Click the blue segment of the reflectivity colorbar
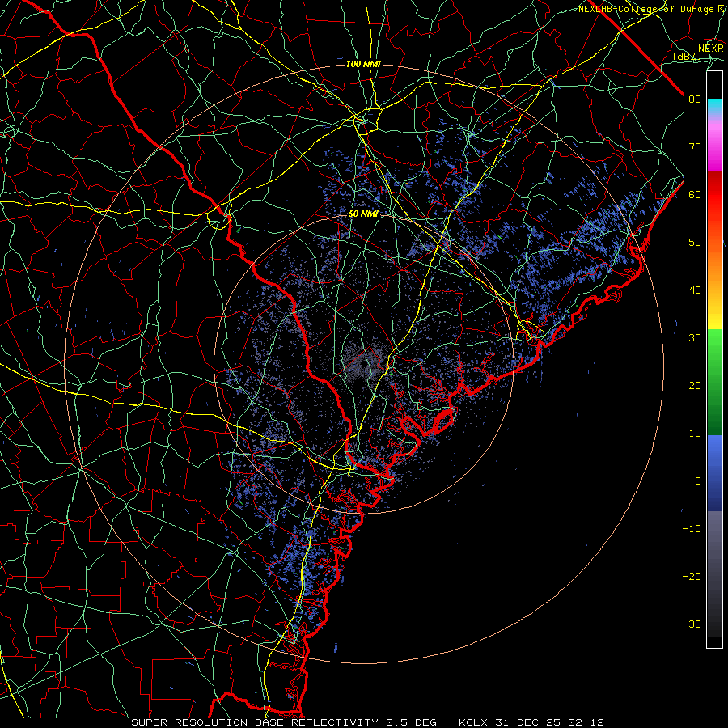This screenshot has height=728, width=728. coord(714,473)
